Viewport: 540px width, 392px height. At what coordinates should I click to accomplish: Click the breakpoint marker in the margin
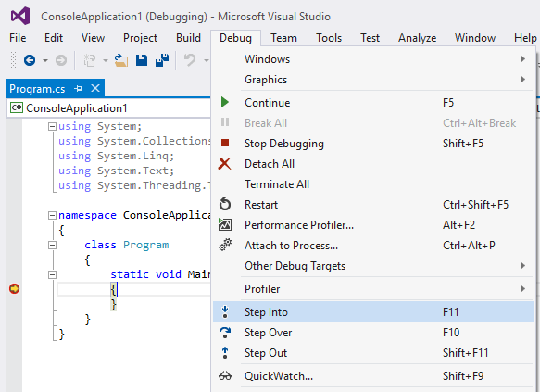coord(15,288)
